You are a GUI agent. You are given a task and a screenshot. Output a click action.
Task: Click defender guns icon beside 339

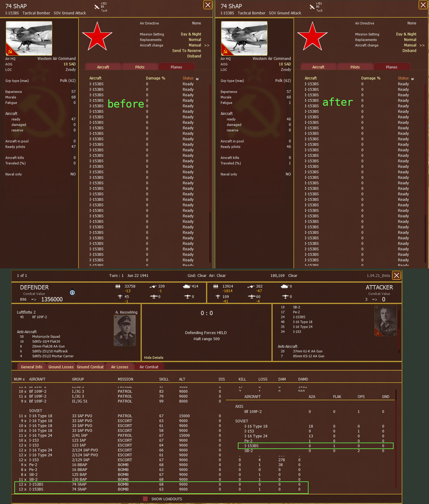(153, 286)
